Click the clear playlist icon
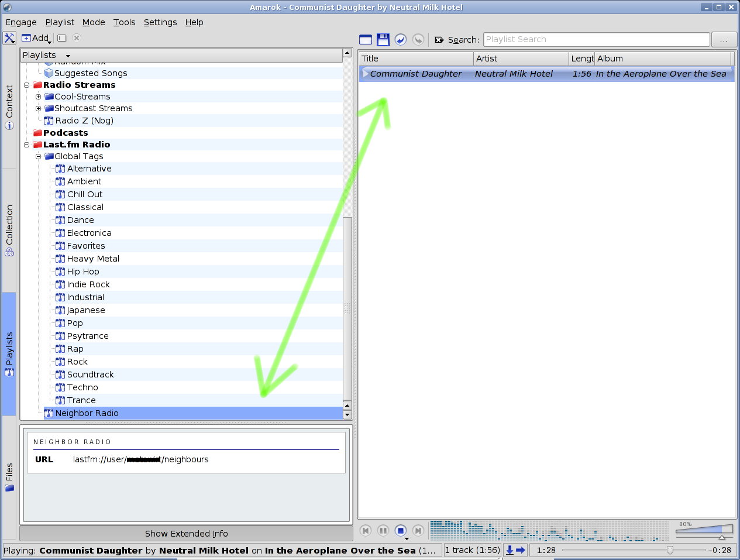The width and height of the screenshot is (740, 560). point(366,40)
